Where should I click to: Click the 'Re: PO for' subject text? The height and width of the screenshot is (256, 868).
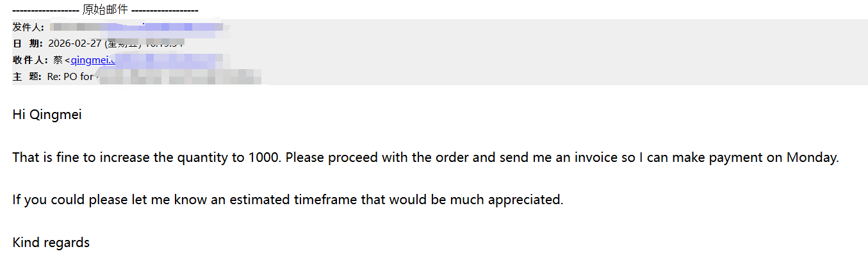tap(70, 77)
